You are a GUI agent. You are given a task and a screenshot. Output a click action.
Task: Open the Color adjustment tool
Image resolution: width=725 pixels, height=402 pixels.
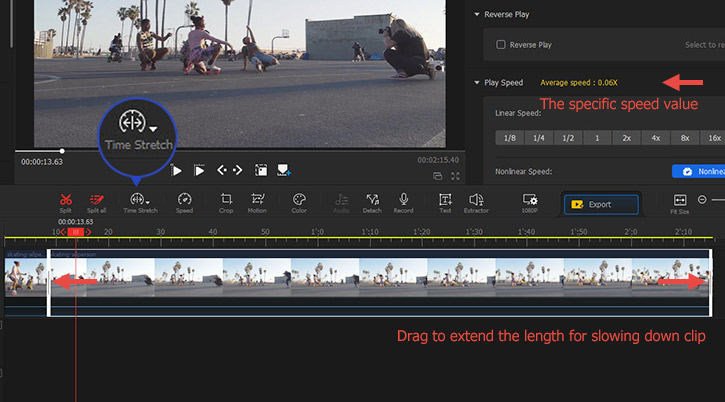(x=299, y=201)
